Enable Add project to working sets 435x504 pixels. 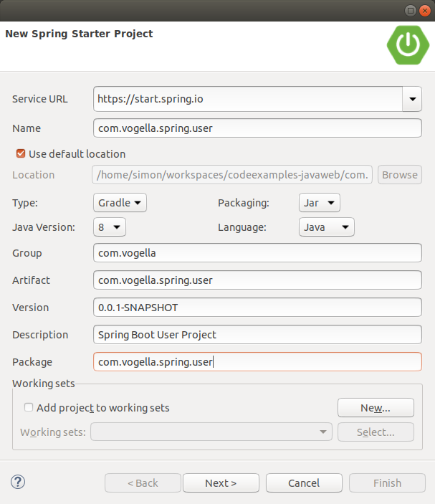[29, 407]
